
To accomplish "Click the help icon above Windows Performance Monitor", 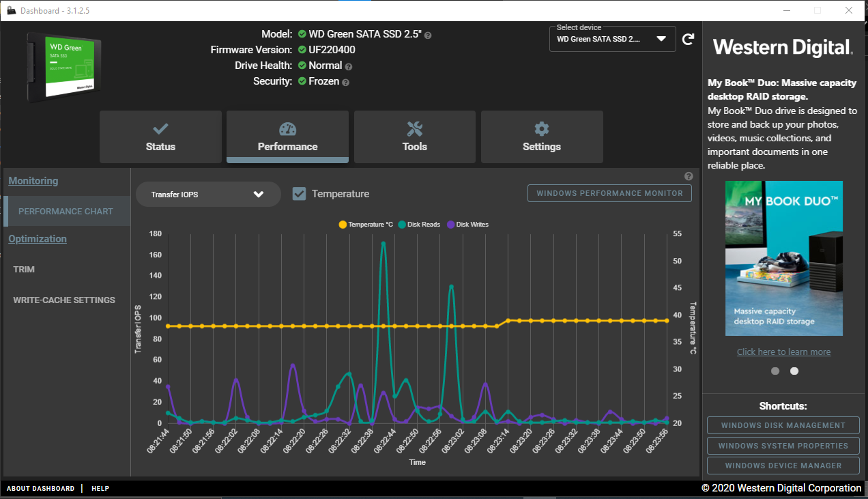I will point(689,177).
